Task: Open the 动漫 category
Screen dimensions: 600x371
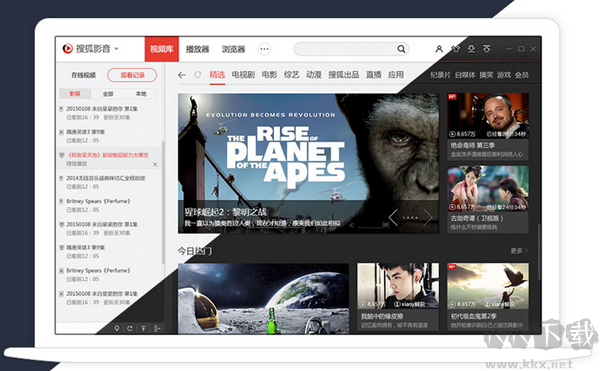Action: click(314, 75)
